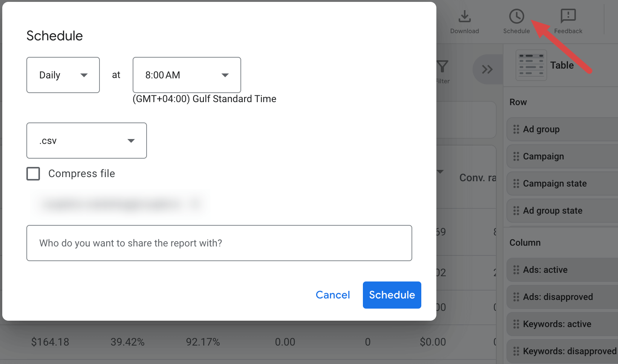Grab the Ad group drag handle
618x364 pixels.
click(x=516, y=129)
